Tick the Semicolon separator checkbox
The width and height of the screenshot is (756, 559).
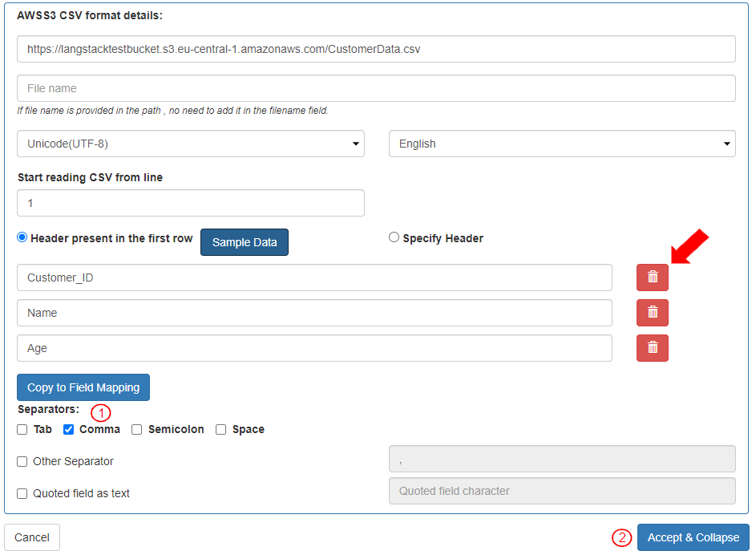pyautogui.click(x=137, y=430)
